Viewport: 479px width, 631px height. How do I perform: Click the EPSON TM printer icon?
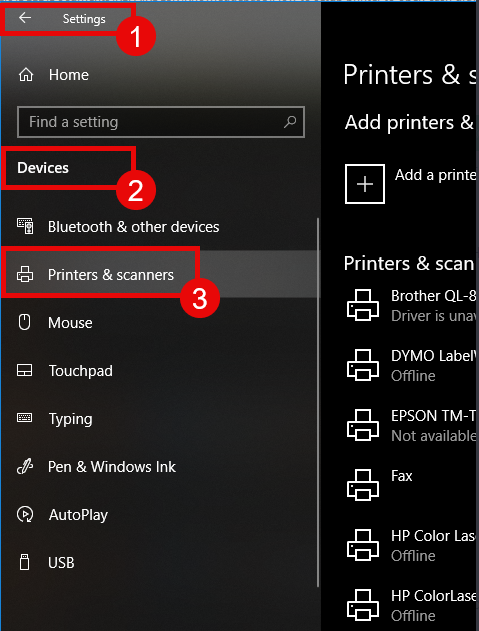(363, 425)
